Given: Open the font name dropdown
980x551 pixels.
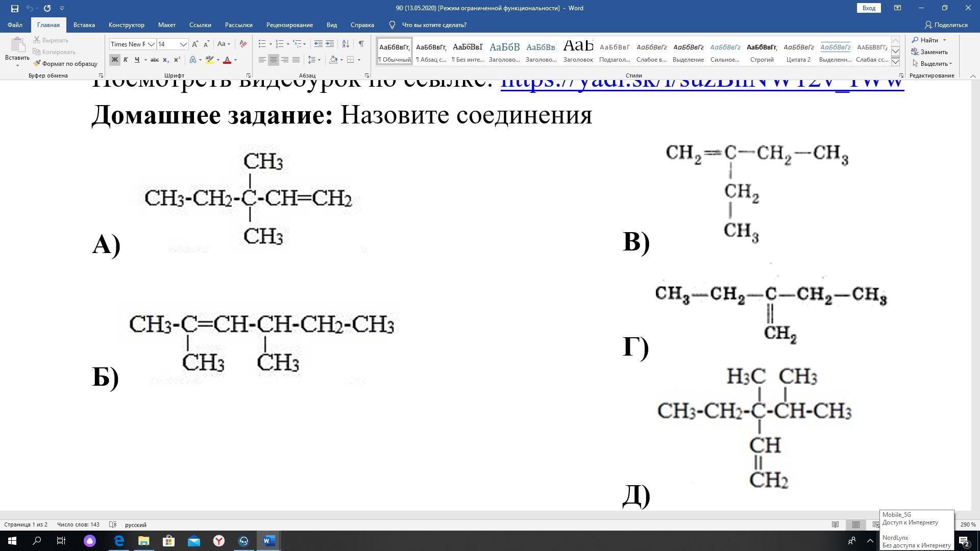Looking at the screenshot, I should pos(151,44).
